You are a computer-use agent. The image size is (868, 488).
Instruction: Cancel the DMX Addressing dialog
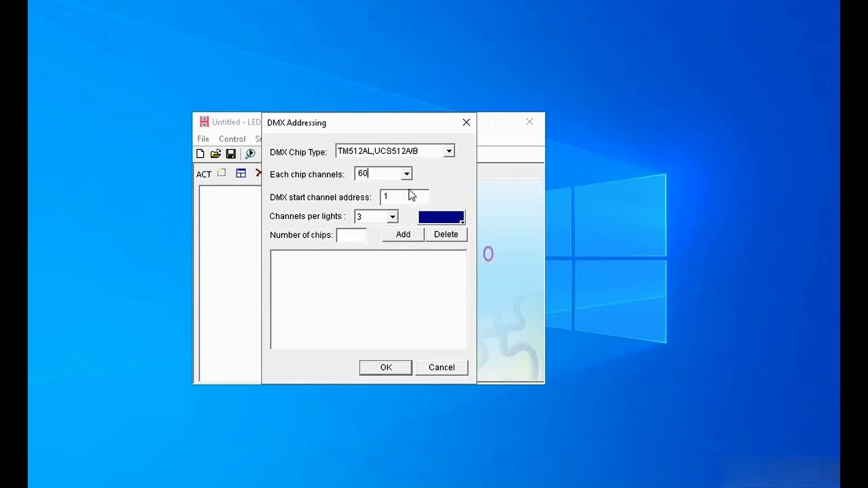point(441,367)
